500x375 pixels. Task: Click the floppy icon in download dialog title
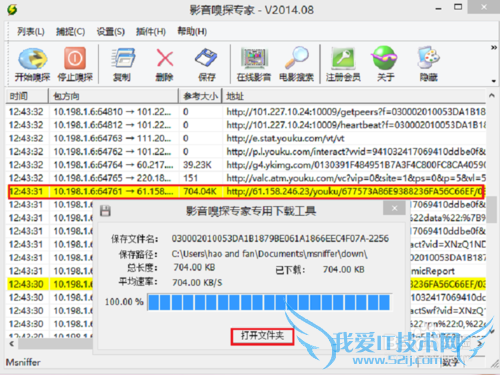pos(105,211)
